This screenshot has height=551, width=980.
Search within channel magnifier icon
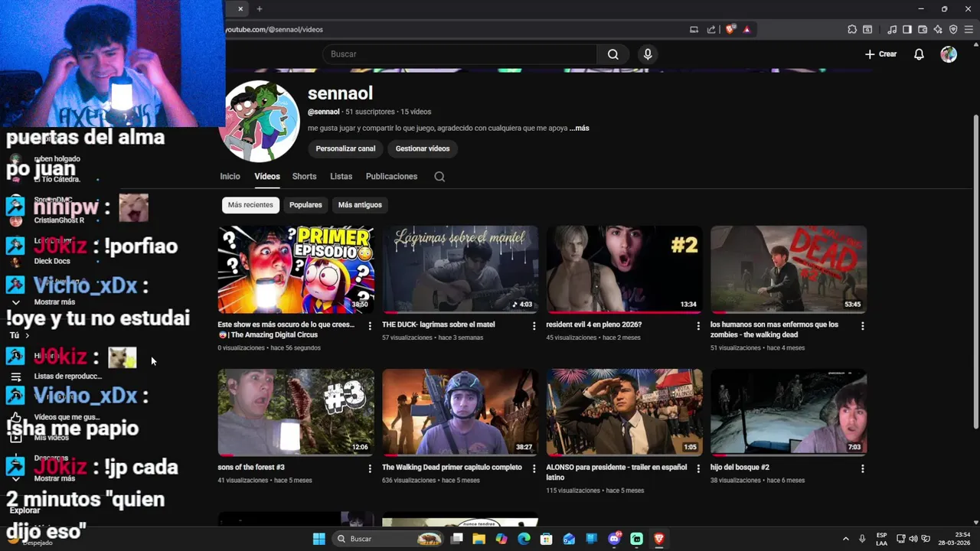439,177
